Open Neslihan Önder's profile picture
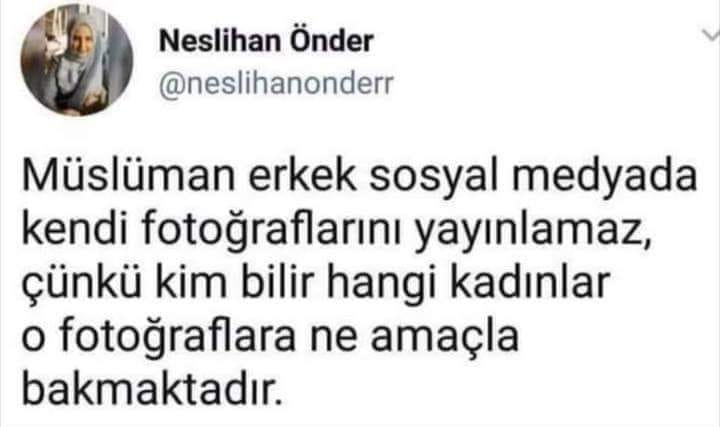720x427 pixels. click(x=77, y=60)
